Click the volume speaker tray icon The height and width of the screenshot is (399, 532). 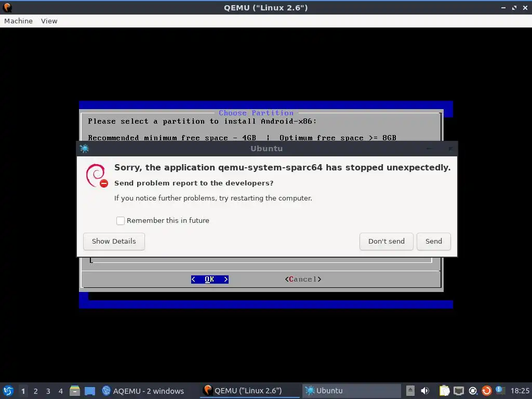pos(425,391)
